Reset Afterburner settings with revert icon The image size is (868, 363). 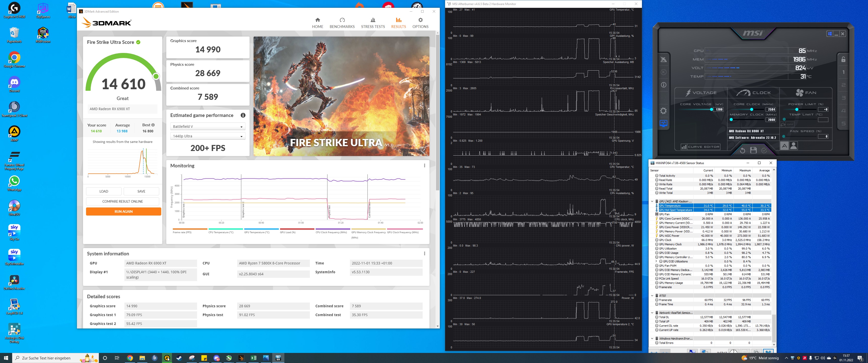point(742,150)
